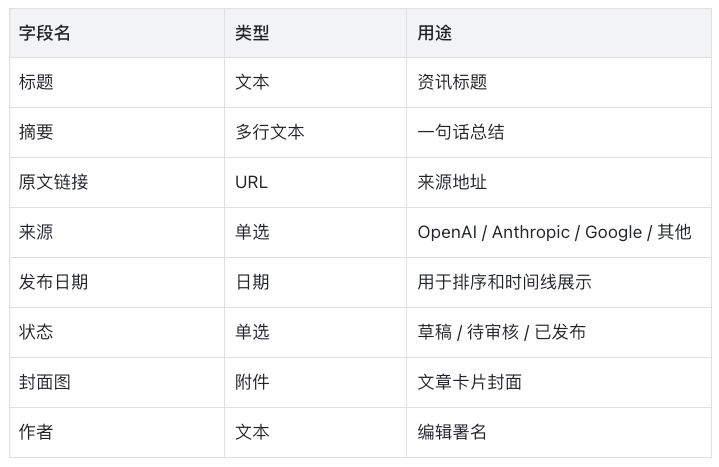Click the 用途 column header
The width and height of the screenshot is (719, 467).
tap(559, 33)
